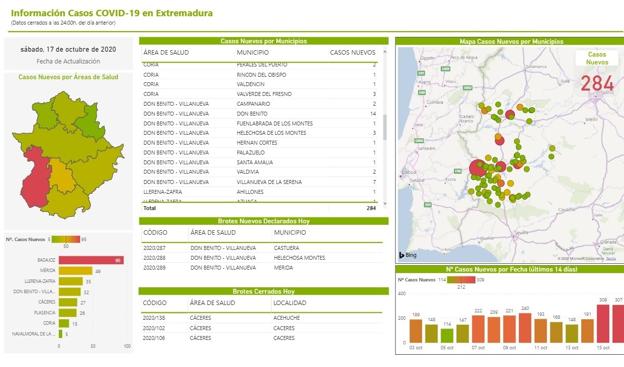This screenshot has height=367, width=624.
Task: Select the yellow Mérida area on the health-areas map
Action: pyautogui.click(x=62, y=177)
